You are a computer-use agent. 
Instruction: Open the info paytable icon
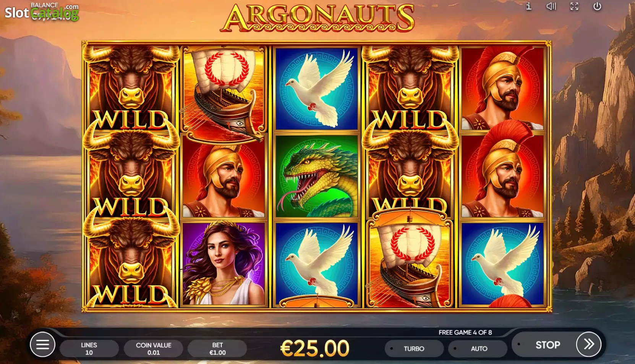pos(529,6)
